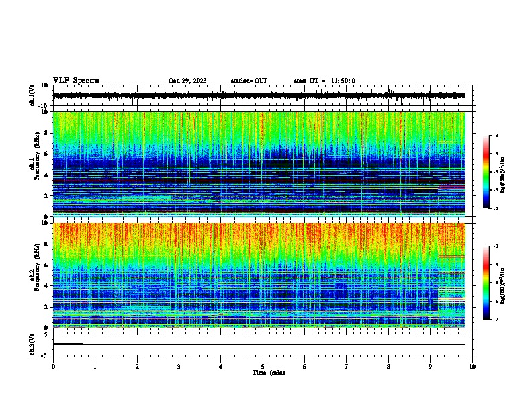
Task: Click the ch.3 voltage trace line
Action: 259,345
